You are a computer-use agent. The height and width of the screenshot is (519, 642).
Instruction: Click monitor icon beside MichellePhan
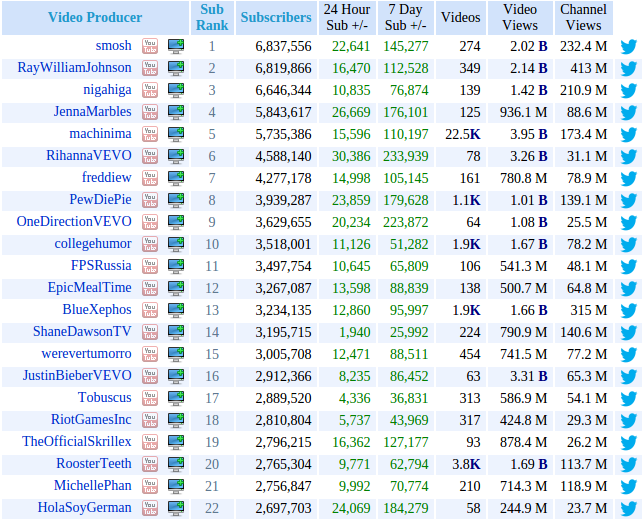(x=176, y=486)
